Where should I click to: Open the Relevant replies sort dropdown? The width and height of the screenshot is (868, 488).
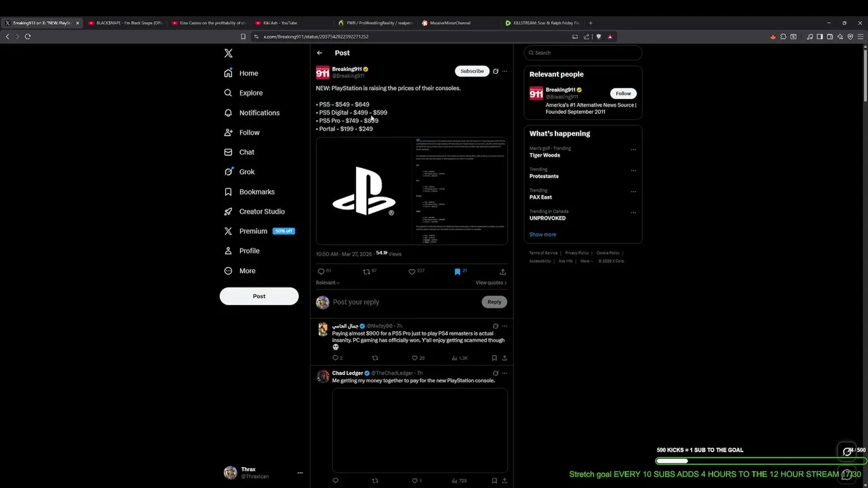[328, 283]
